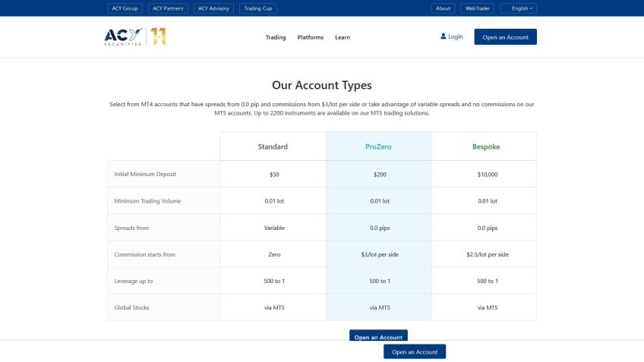Screen dimensions: 644x362
Task: Open the ACY Partners link
Action: (x=169, y=8)
